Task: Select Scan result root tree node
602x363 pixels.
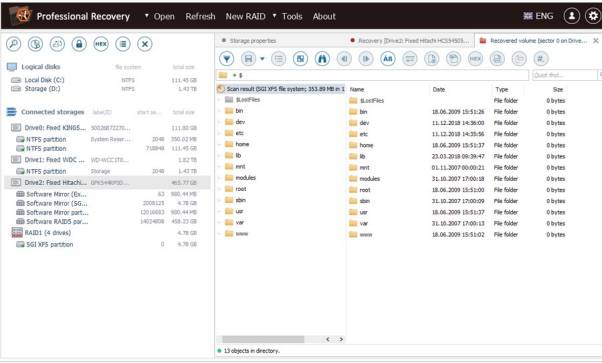Action: (281, 89)
